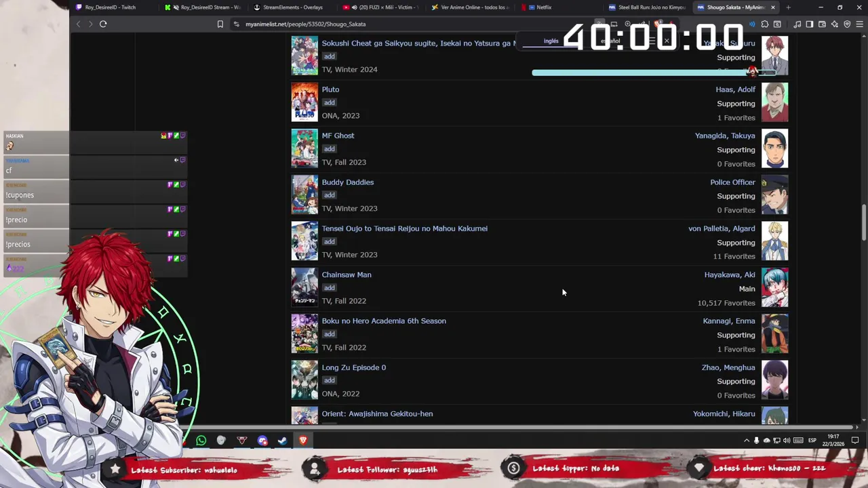This screenshot has width=868, height=488.
Task: Open the Sokushi Cheat ga Saikyou link
Action: coord(418,43)
